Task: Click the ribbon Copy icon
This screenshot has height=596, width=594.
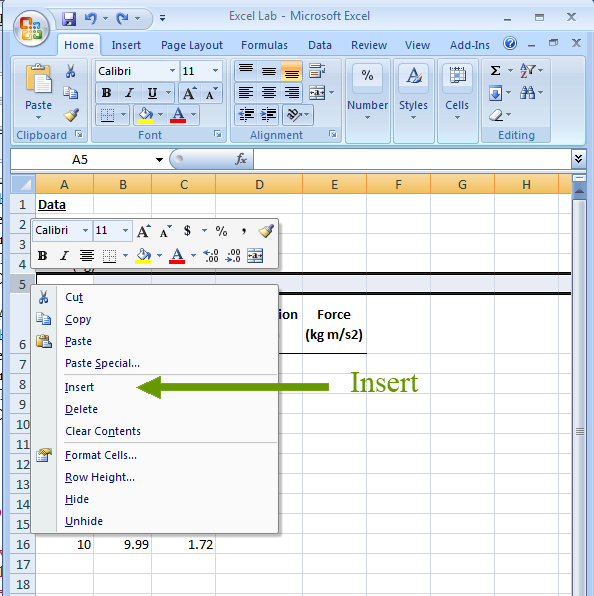Action: 71,93
